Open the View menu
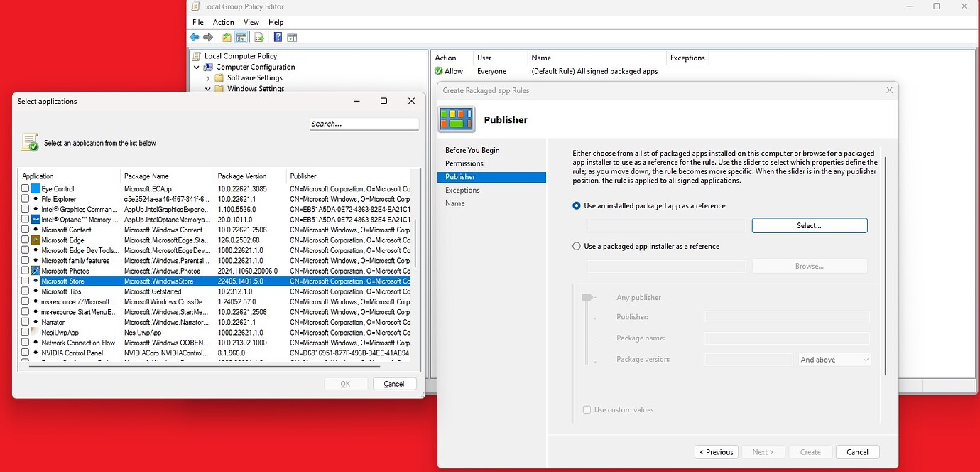 (251, 23)
